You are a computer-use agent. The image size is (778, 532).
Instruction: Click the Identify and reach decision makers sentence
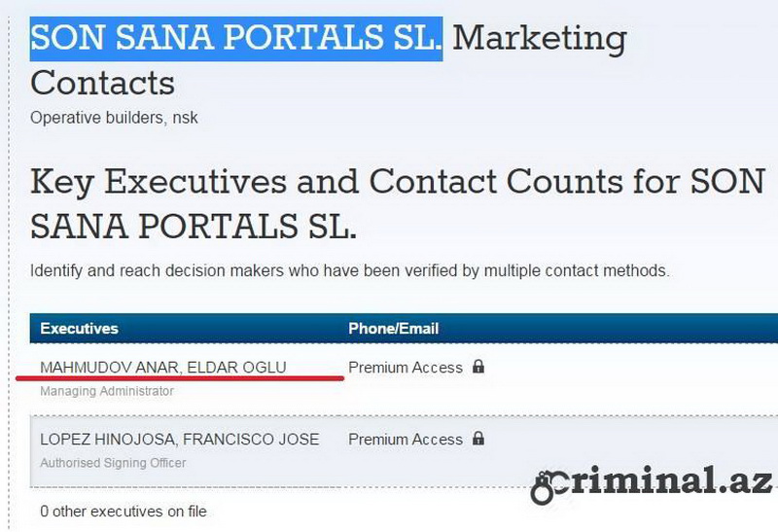(350, 271)
